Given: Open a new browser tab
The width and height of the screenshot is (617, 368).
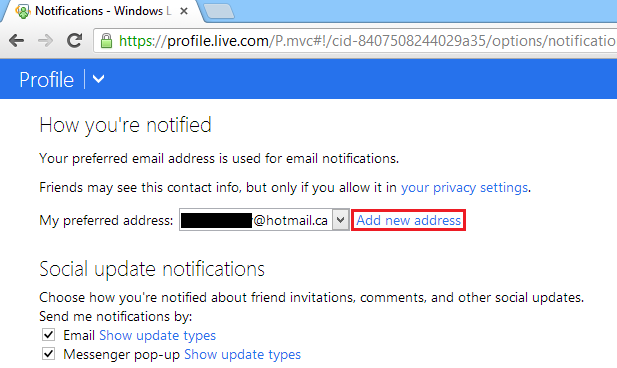Looking at the screenshot, I should click(x=219, y=11).
